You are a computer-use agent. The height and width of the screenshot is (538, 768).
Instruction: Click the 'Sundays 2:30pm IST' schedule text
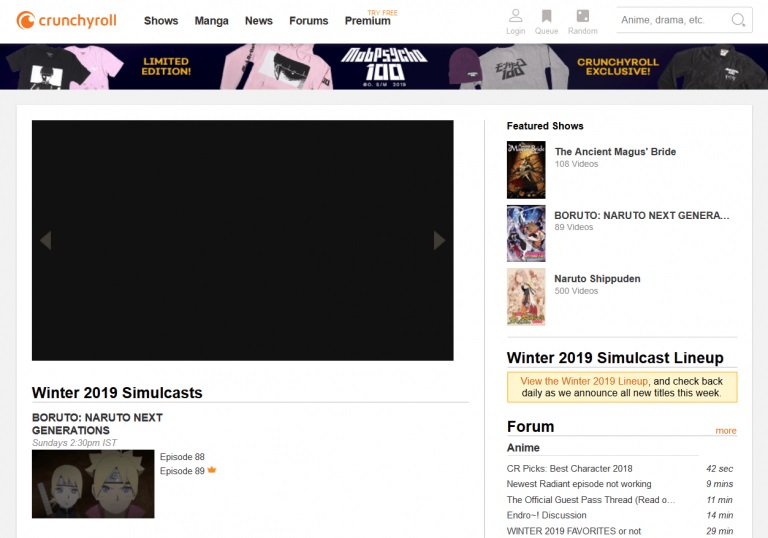pyautogui.click(x=74, y=442)
